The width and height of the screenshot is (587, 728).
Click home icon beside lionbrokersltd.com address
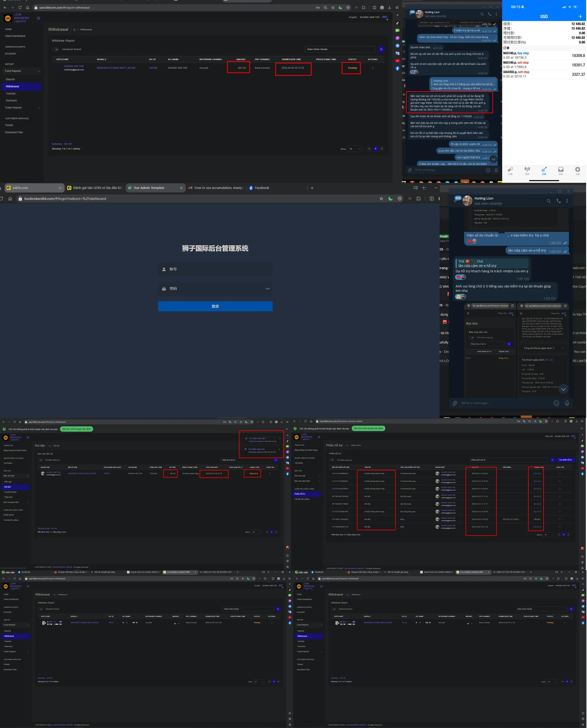point(10,199)
